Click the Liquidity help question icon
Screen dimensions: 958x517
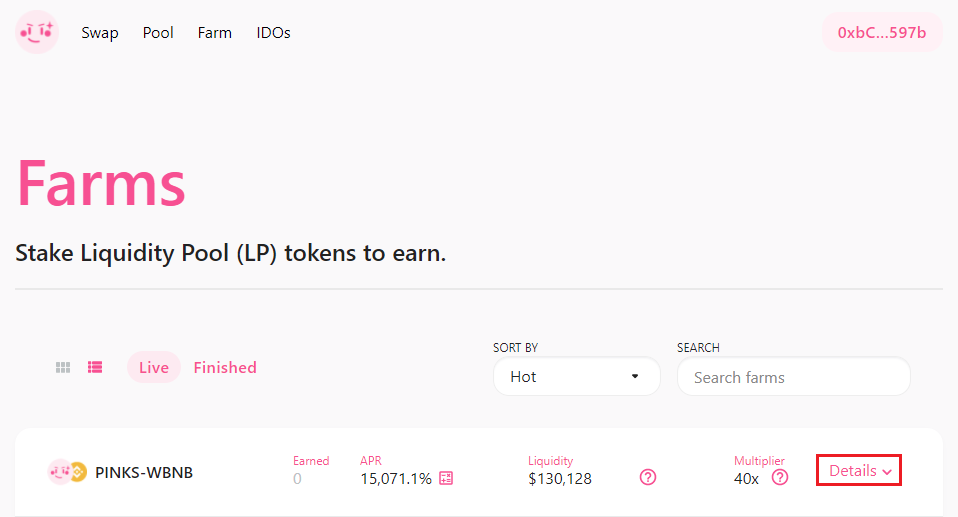point(648,478)
